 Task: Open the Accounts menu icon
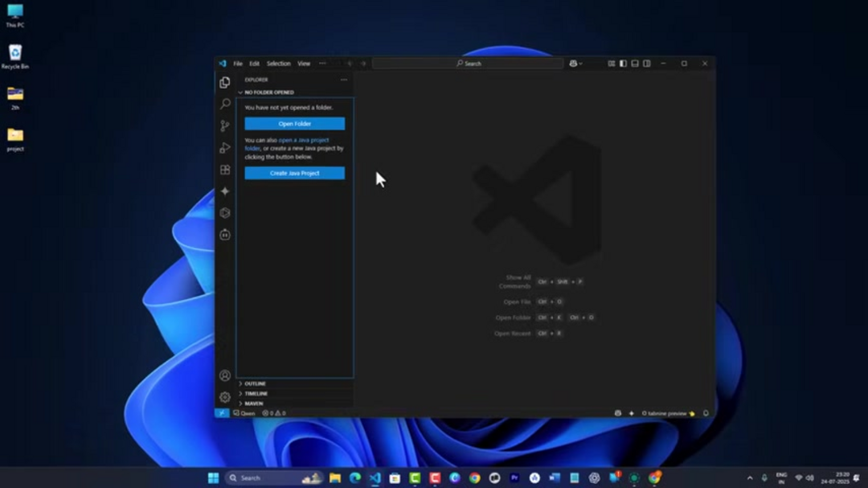[x=225, y=375]
